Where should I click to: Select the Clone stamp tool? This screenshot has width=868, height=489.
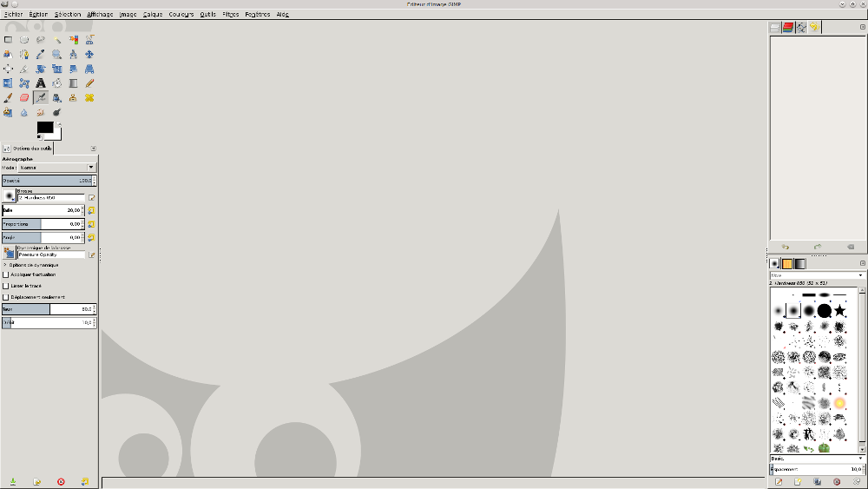coord(73,97)
